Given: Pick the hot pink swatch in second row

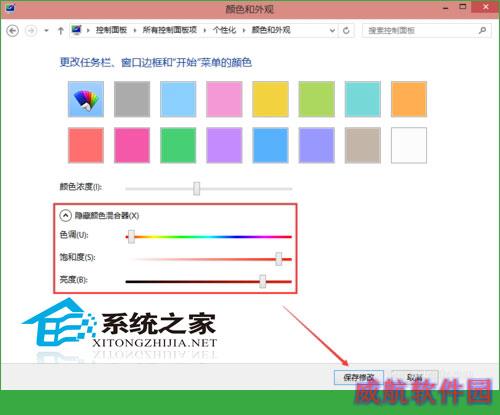Looking at the screenshot, I should 132,145.
